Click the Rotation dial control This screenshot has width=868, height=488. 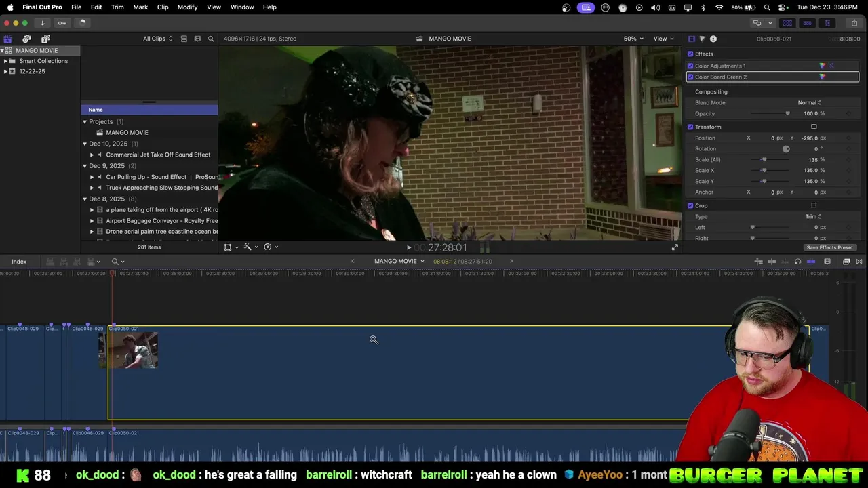coord(786,148)
